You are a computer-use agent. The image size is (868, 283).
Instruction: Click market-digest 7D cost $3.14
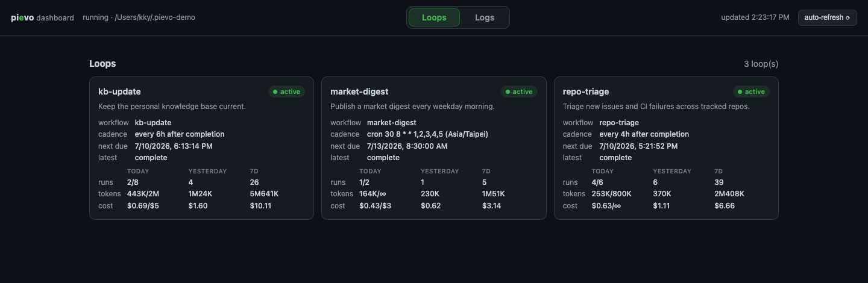[x=492, y=205]
